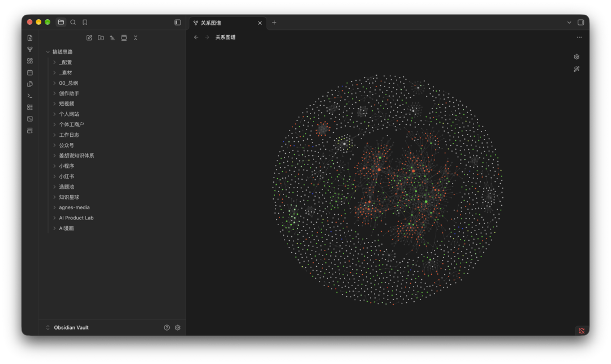Open today's daily note calendar icon
Screen dimensions: 611x364
click(x=30, y=72)
